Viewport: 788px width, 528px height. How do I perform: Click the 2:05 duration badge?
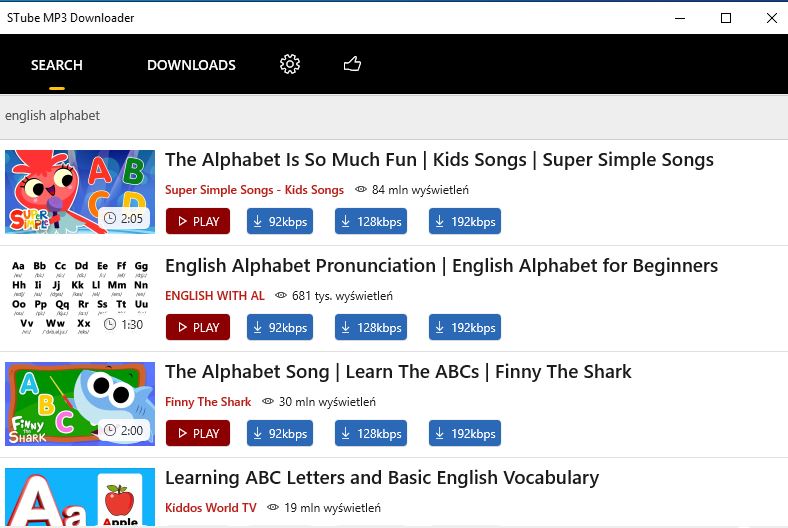(x=124, y=219)
